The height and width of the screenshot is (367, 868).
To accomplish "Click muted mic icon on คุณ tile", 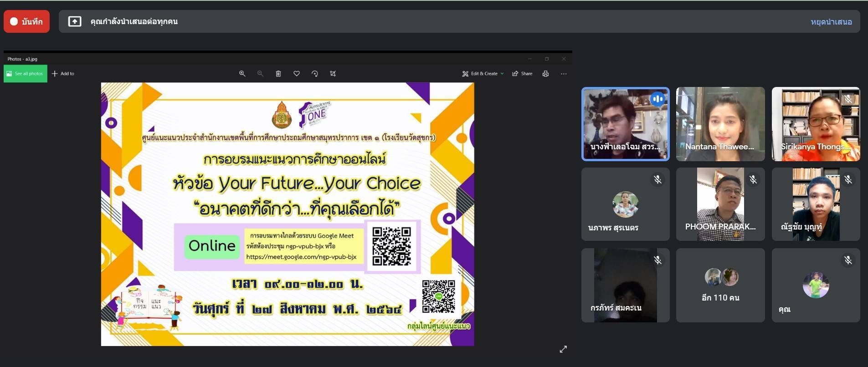I will [848, 260].
